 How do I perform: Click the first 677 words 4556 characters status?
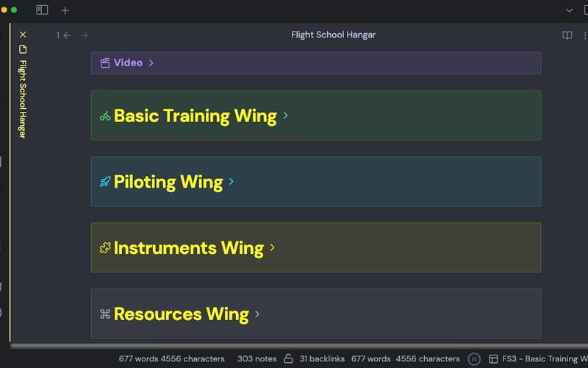[x=172, y=359]
